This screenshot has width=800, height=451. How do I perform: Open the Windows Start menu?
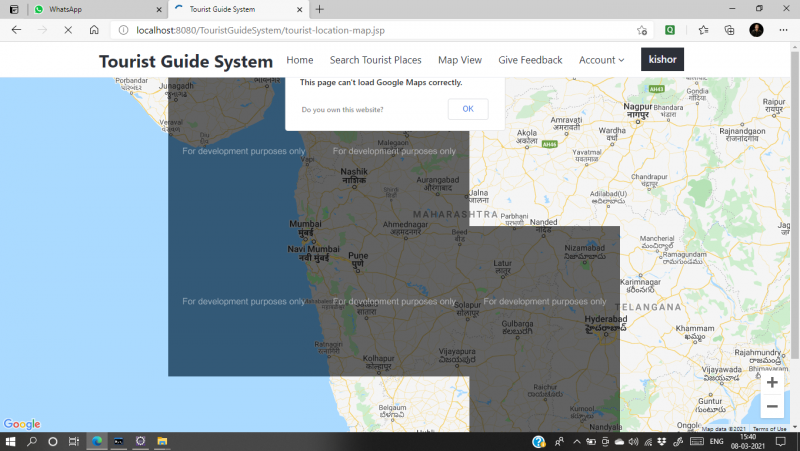pos(10,441)
